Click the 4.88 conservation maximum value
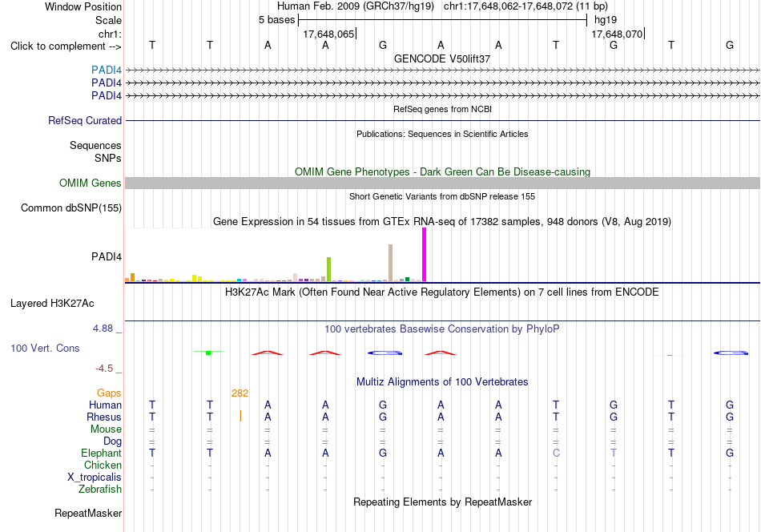Viewport: 761px width, 532px height. point(103,328)
